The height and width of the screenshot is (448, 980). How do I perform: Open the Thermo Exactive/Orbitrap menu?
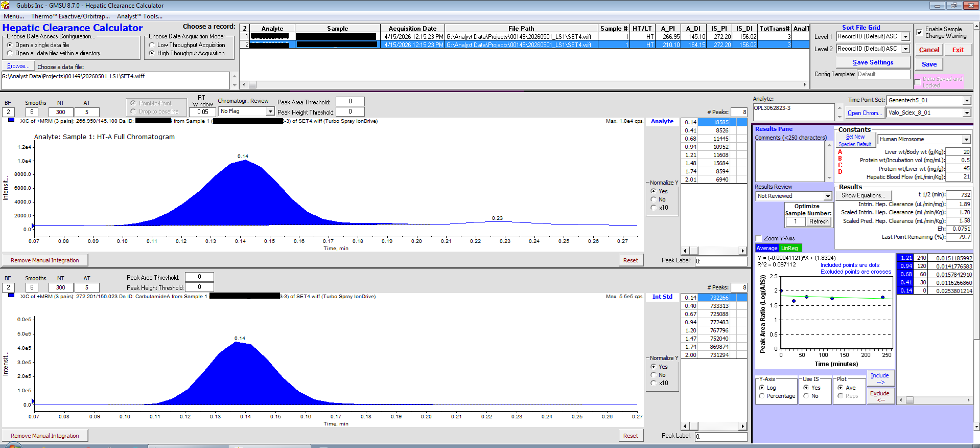(x=71, y=16)
